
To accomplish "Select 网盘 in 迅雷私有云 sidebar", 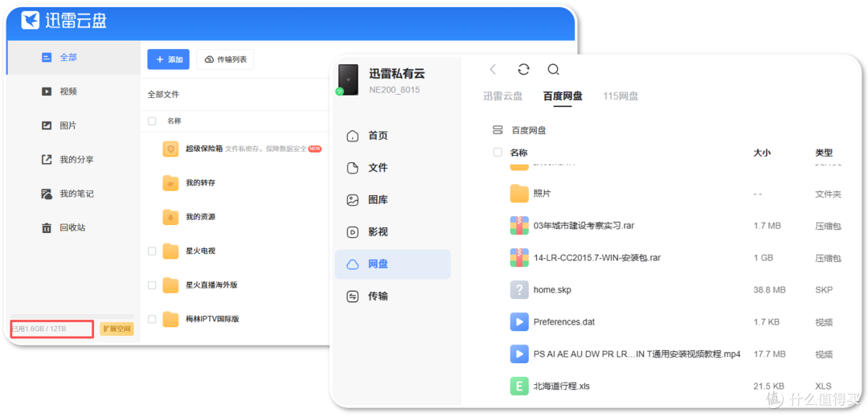I will (x=392, y=264).
